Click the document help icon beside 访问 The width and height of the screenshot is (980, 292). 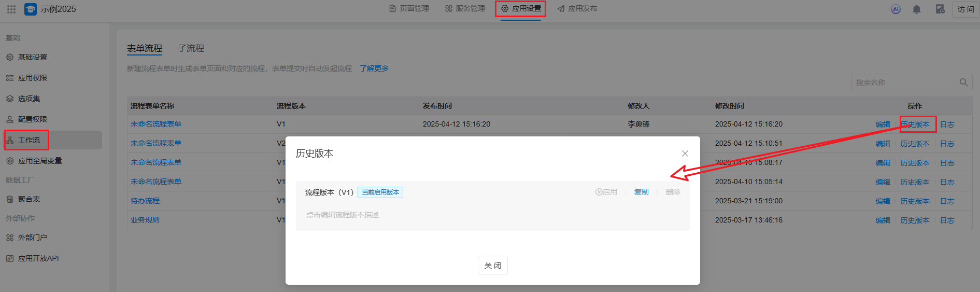coord(940,9)
